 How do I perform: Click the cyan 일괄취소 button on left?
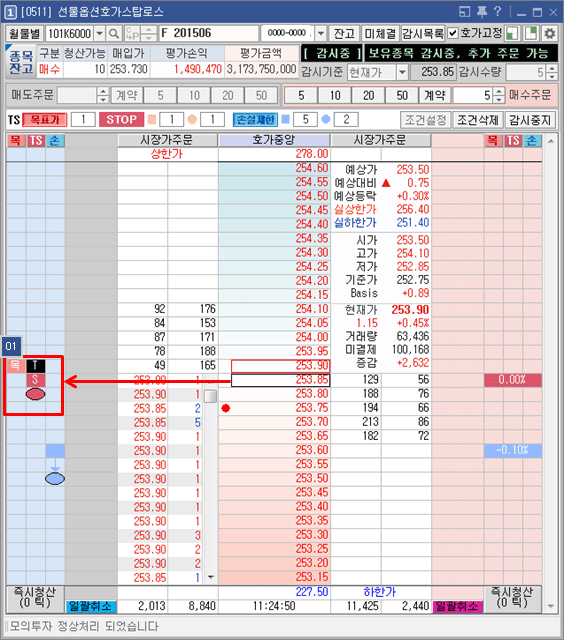tap(91, 607)
